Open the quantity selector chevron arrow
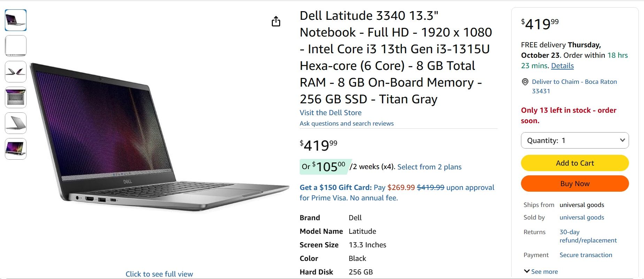This screenshot has height=279, width=644. [x=622, y=140]
